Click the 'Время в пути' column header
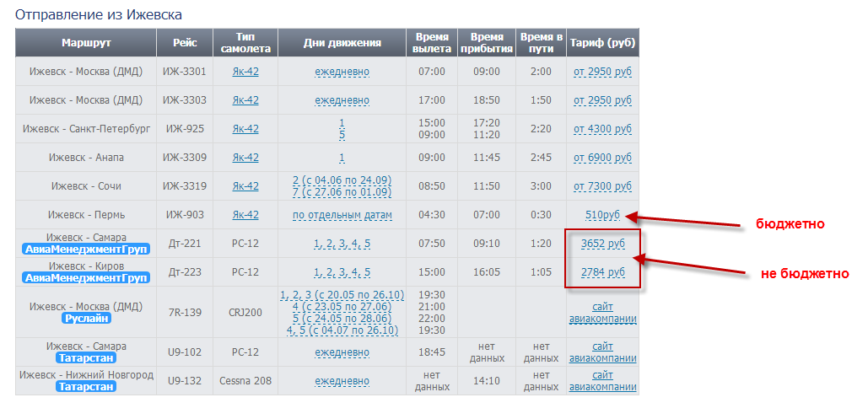This screenshot has height=408, width=868. click(x=541, y=42)
